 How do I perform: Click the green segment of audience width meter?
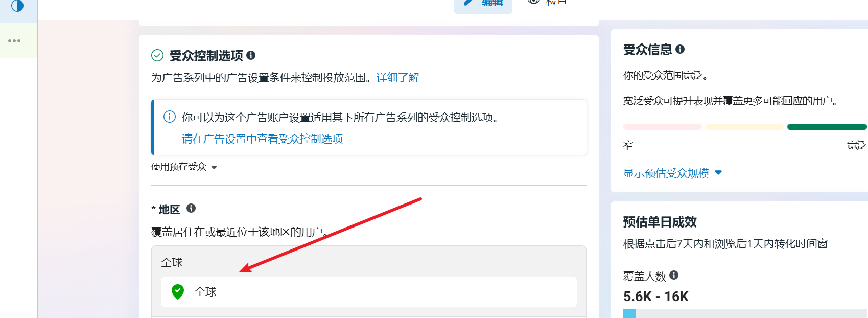(827, 127)
